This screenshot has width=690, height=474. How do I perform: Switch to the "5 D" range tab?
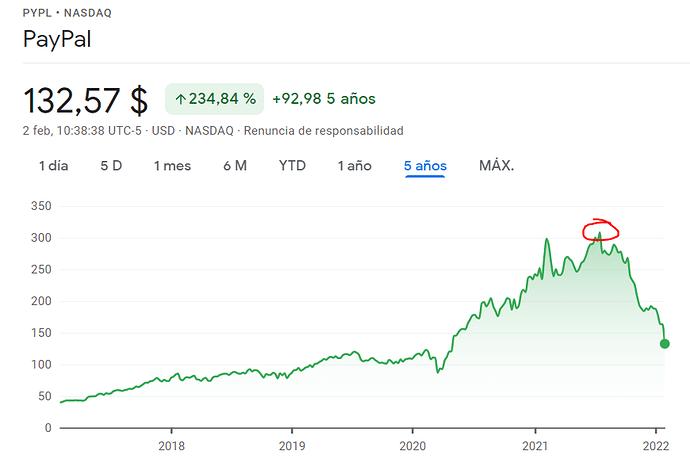point(111,165)
